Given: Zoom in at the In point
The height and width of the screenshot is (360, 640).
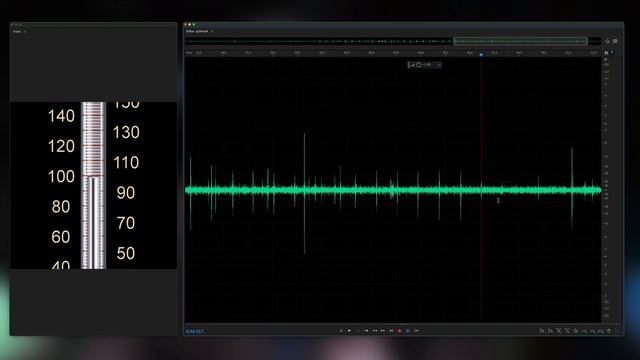Looking at the screenshot, I should 584,331.
